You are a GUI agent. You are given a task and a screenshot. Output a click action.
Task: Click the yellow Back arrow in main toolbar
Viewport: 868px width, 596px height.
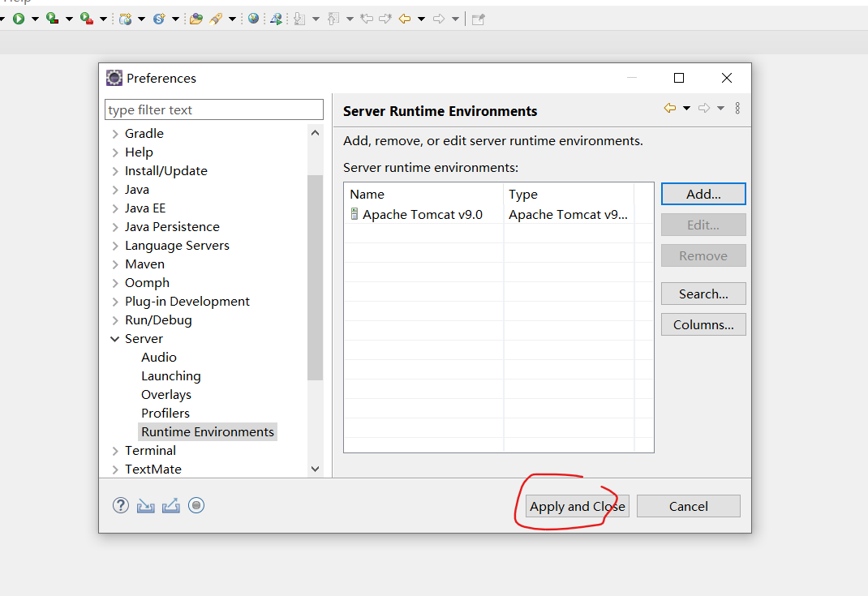405,19
